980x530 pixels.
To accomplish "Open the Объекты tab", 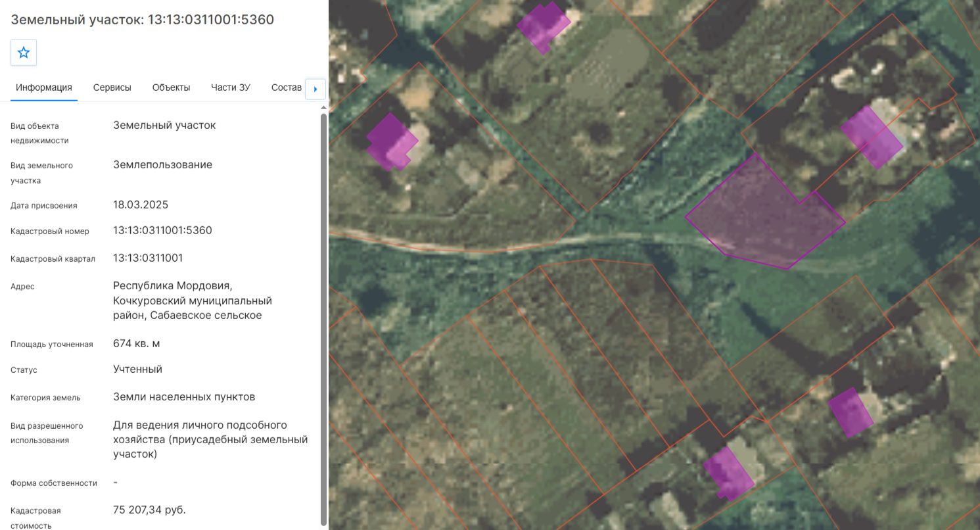I will click(171, 87).
